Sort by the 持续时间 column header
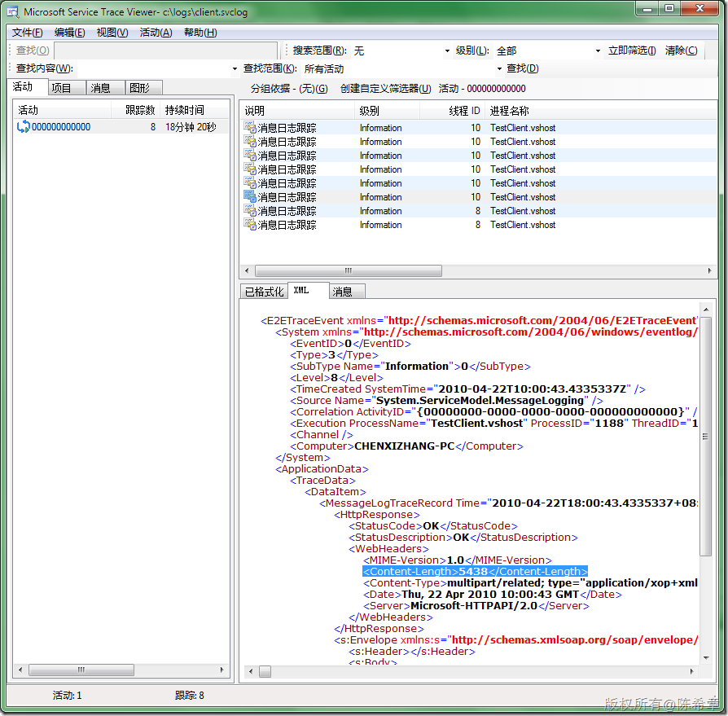This screenshot has height=716, width=728. pos(194,110)
